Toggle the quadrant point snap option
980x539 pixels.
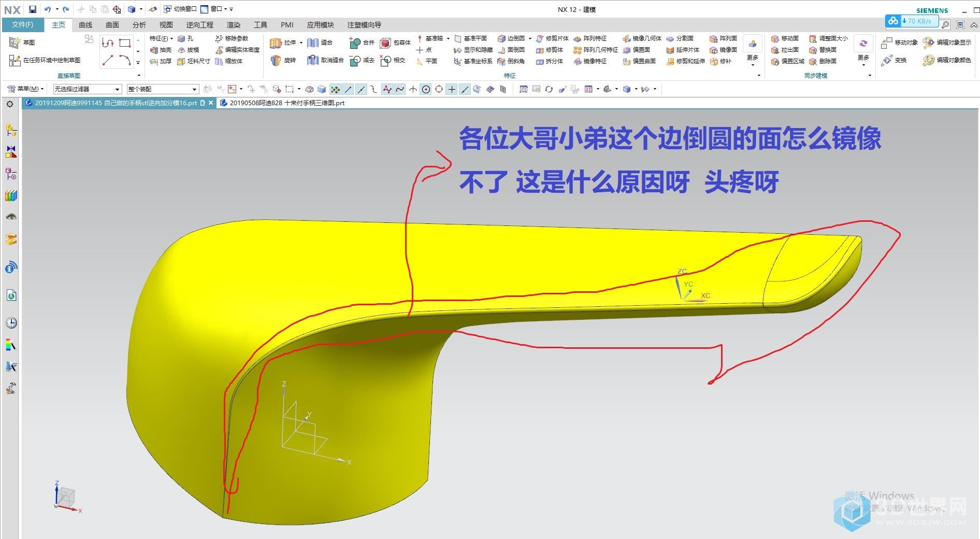439,89
